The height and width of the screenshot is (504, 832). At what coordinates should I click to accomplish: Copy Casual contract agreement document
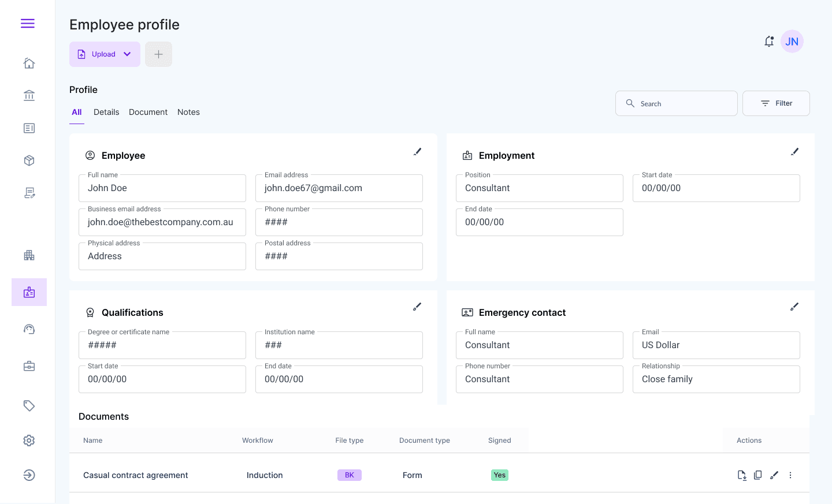(758, 475)
